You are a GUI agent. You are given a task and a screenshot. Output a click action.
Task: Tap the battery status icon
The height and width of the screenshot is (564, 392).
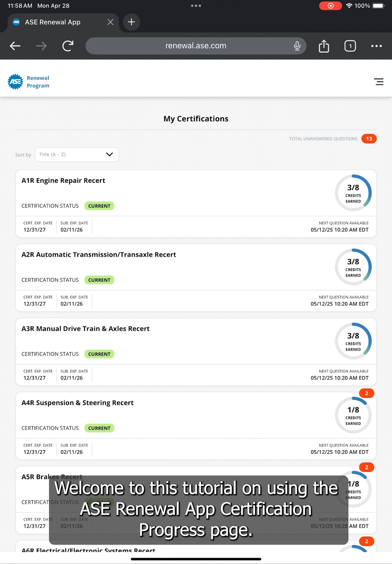click(378, 6)
